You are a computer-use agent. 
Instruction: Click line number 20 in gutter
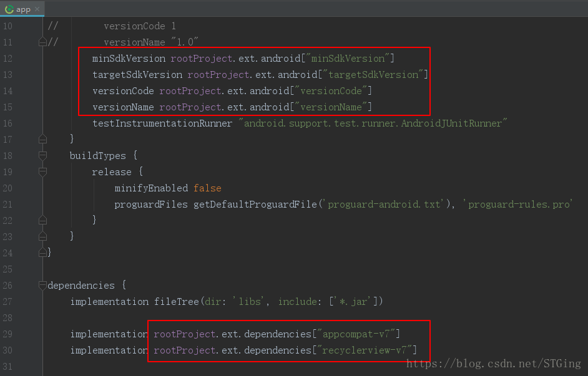click(7, 188)
